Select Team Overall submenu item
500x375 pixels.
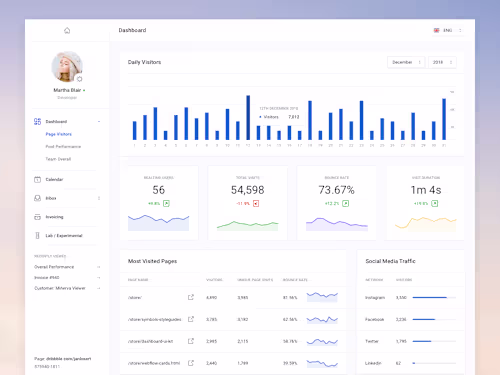[x=58, y=159]
